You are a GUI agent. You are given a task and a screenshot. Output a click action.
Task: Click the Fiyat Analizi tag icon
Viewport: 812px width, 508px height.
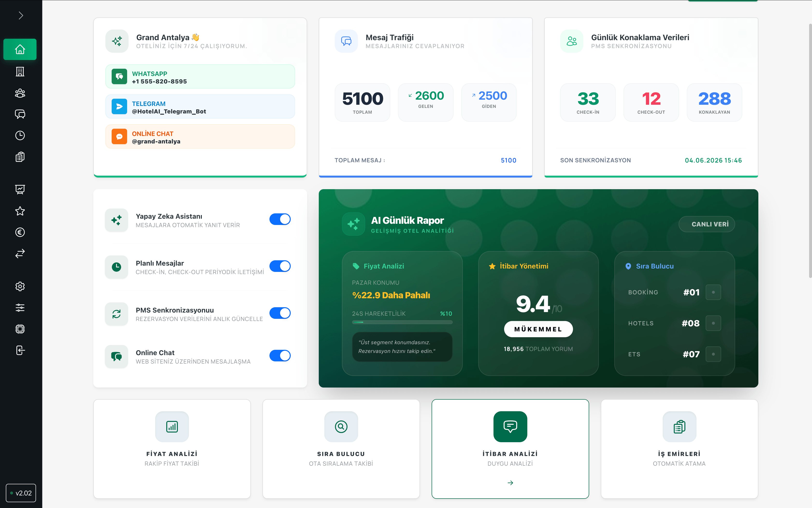point(356,266)
